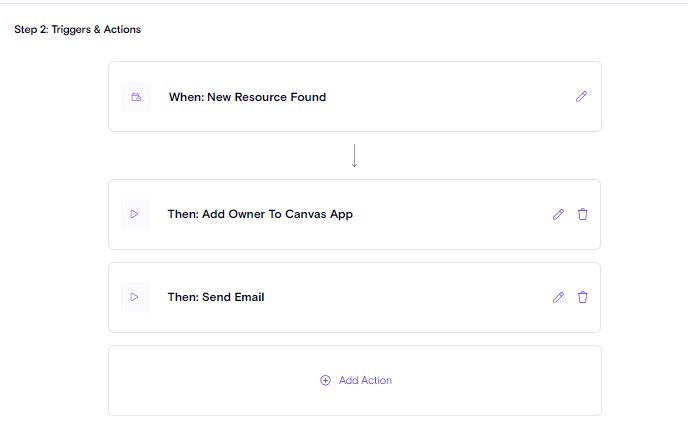This screenshot has height=441, width=688.
Task: Select the 'Then: Send Email' label
Action: click(x=216, y=297)
